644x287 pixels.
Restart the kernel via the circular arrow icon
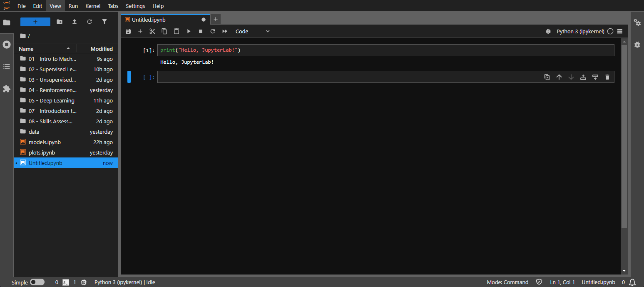pyautogui.click(x=212, y=31)
